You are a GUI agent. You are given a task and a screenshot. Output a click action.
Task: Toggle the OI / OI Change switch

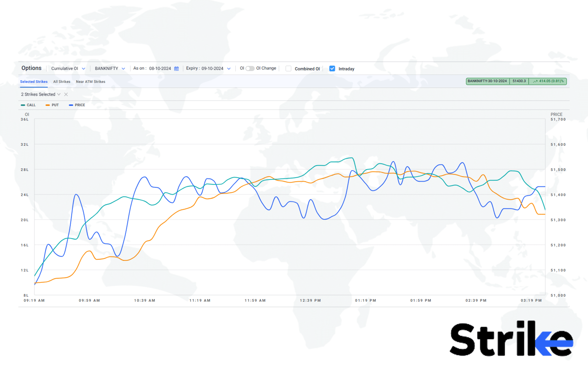(250, 68)
